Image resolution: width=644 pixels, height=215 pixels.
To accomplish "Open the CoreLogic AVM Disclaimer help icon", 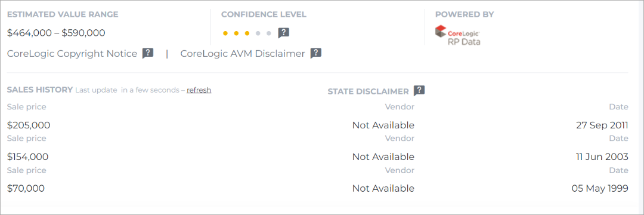I will 315,53.
